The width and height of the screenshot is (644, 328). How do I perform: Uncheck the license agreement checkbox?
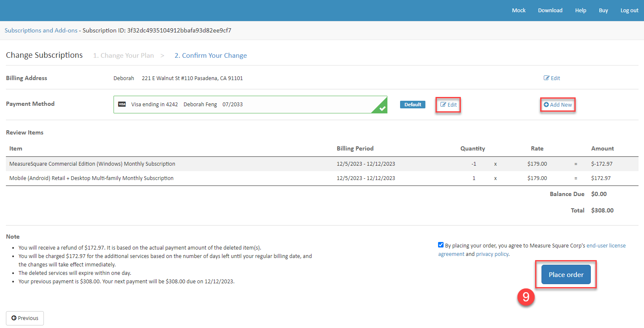tap(441, 245)
